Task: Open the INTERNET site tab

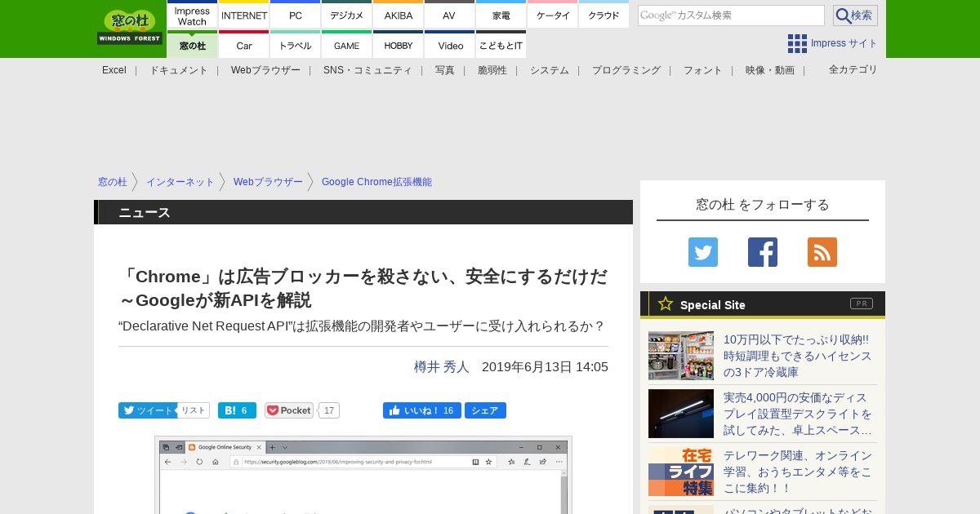Action: pyautogui.click(x=243, y=15)
